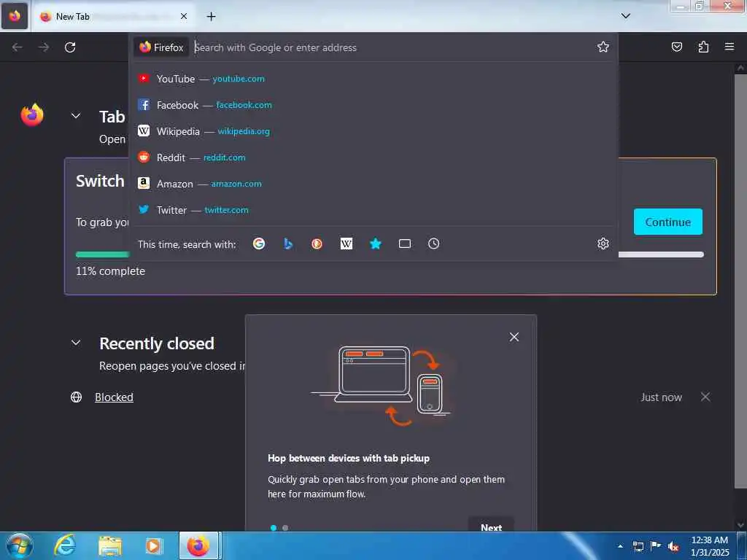Click the page vertical scrollbar

740,281
